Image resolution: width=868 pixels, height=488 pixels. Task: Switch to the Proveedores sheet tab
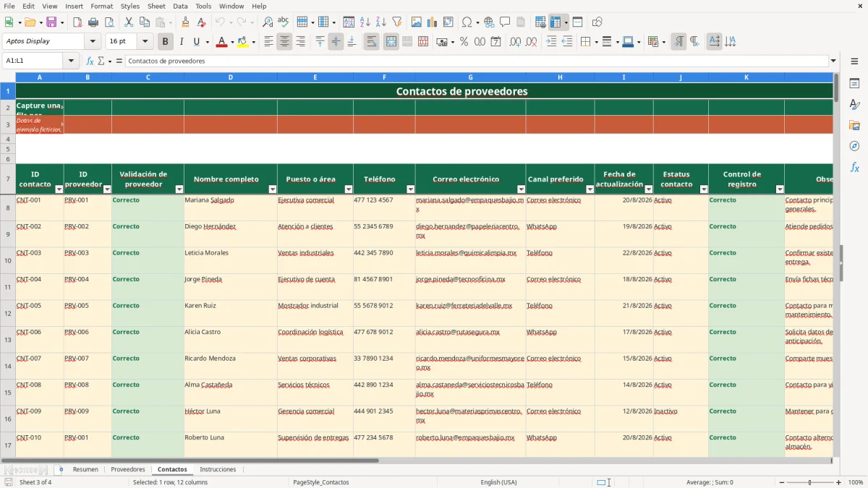(128, 469)
